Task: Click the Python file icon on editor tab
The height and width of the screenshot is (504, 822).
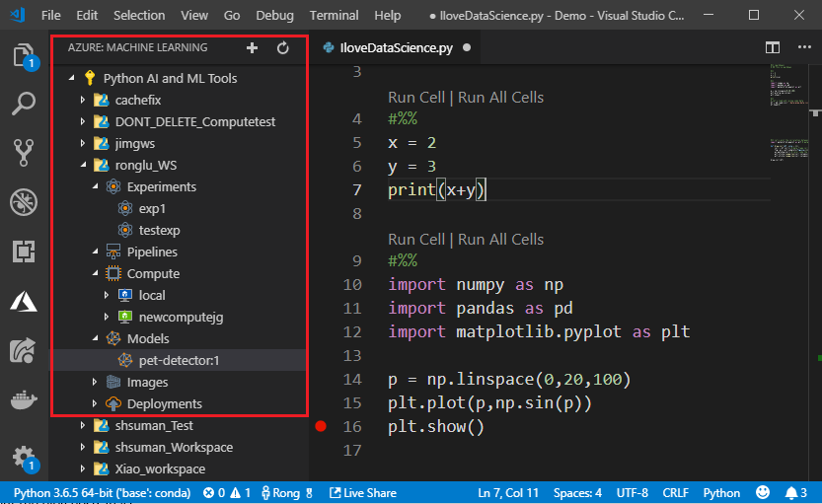Action: pyautogui.click(x=329, y=47)
